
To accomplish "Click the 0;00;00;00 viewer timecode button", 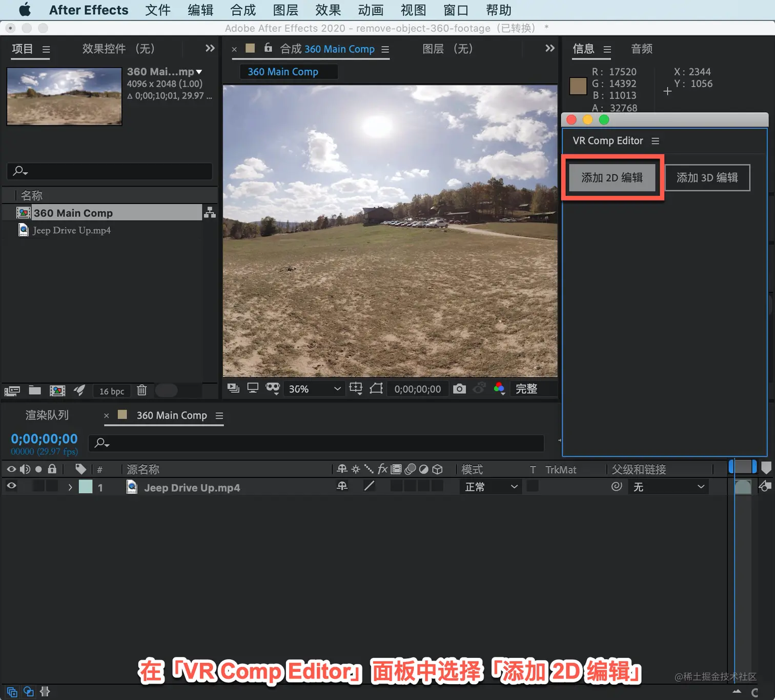I will 418,389.
